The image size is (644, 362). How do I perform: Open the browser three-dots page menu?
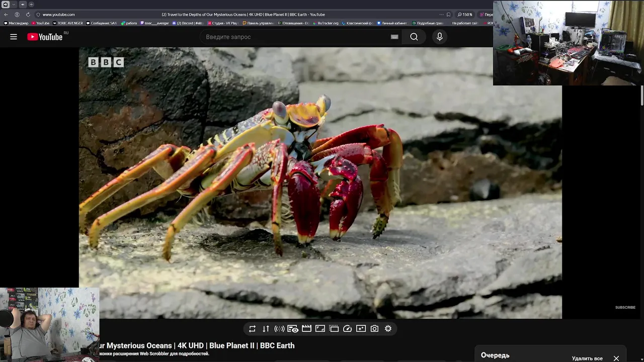click(441, 15)
